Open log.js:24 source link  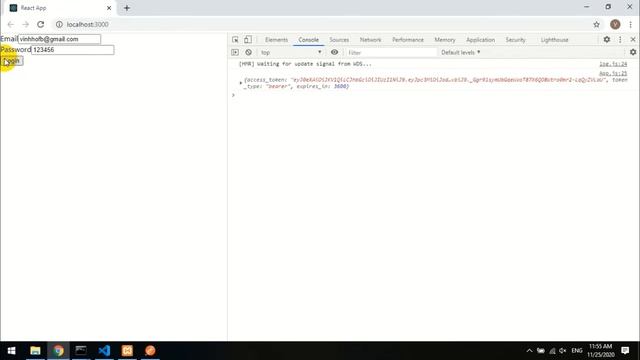613,64
